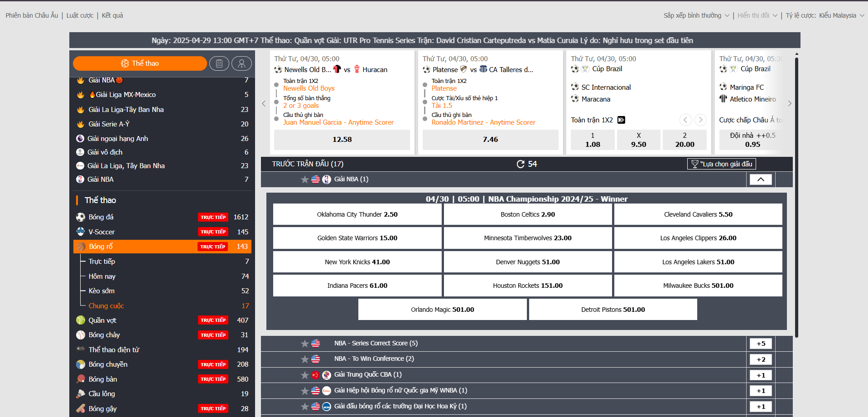Favorite the Giải NBA league star

(x=305, y=179)
